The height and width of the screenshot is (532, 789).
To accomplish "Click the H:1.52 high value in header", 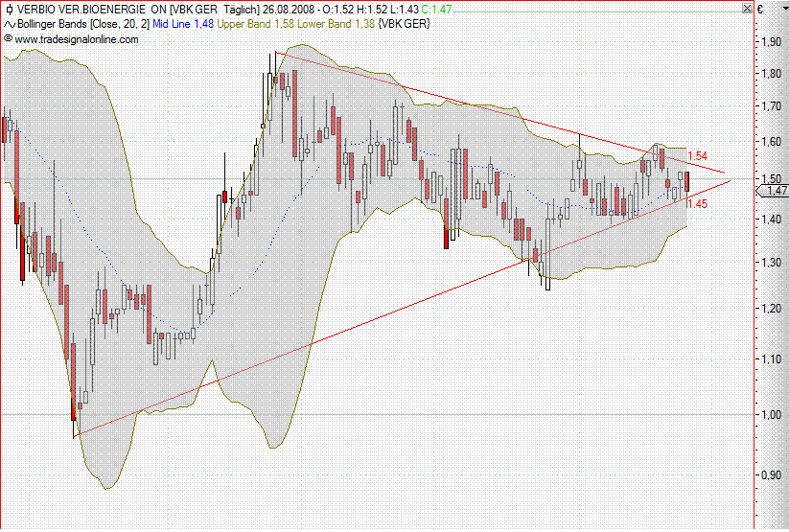I will coord(372,9).
